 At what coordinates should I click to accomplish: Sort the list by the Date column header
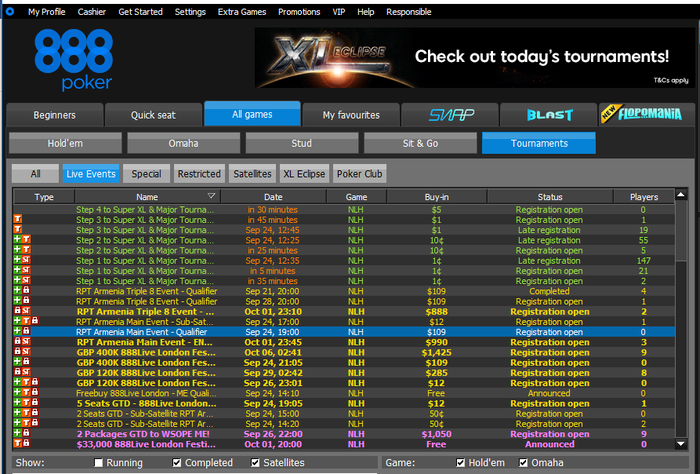click(273, 196)
